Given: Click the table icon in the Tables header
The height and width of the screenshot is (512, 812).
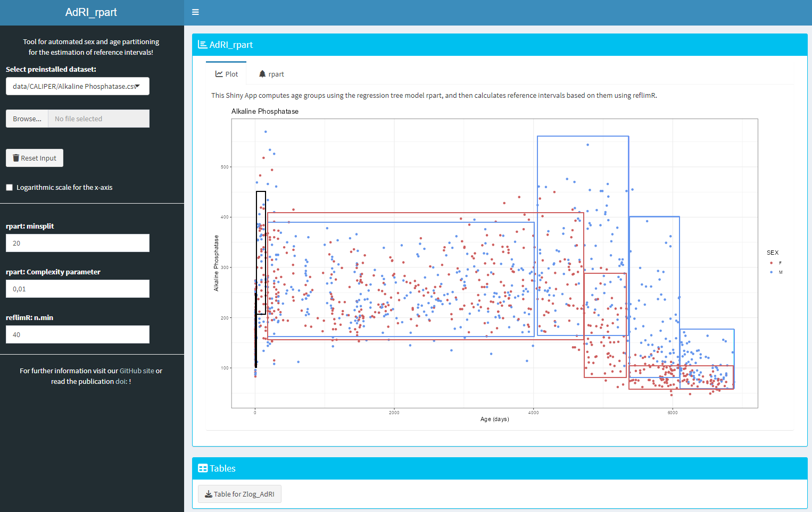Looking at the screenshot, I should (203, 468).
